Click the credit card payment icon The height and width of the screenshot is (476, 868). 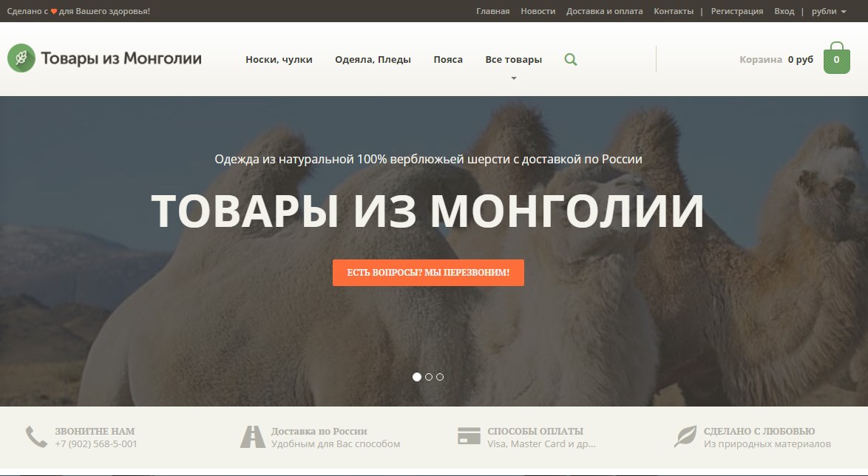click(469, 437)
